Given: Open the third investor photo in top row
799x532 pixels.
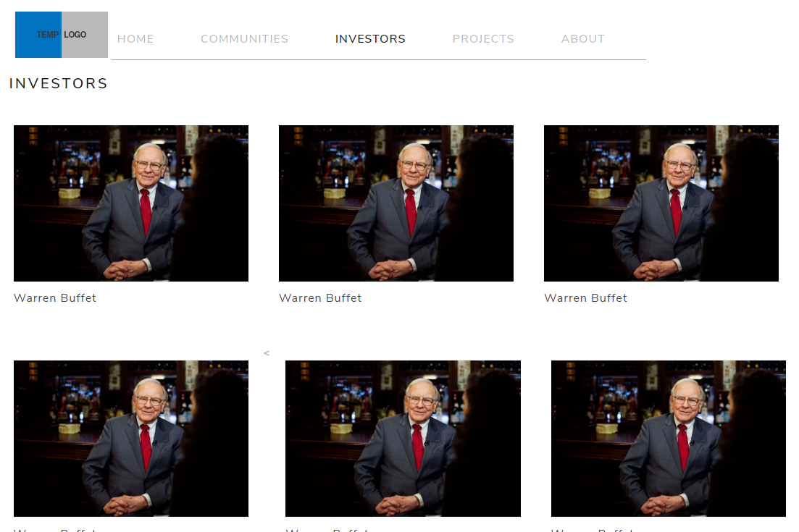Looking at the screenshot, I should [x=661, y=203].
